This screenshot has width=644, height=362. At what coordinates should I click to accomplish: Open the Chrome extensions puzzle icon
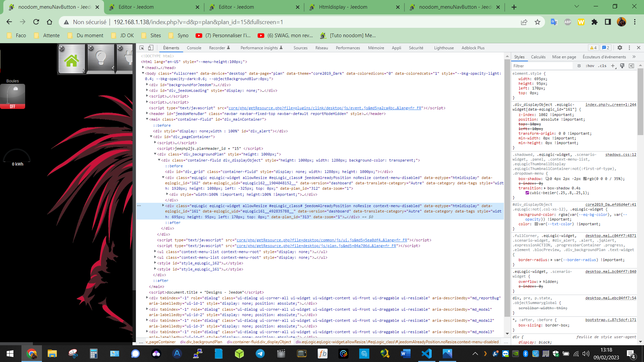pyautogui.click(x=594, y=22)
